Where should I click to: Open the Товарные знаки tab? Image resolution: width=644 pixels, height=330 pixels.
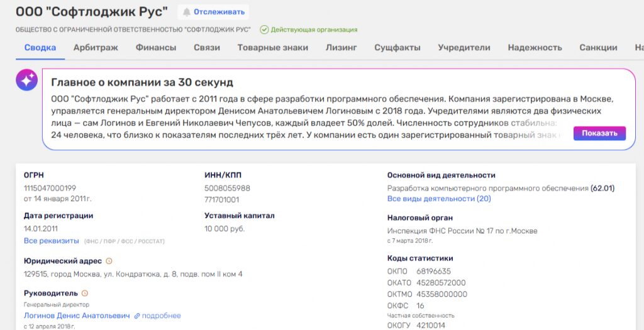tap(273, 48)
